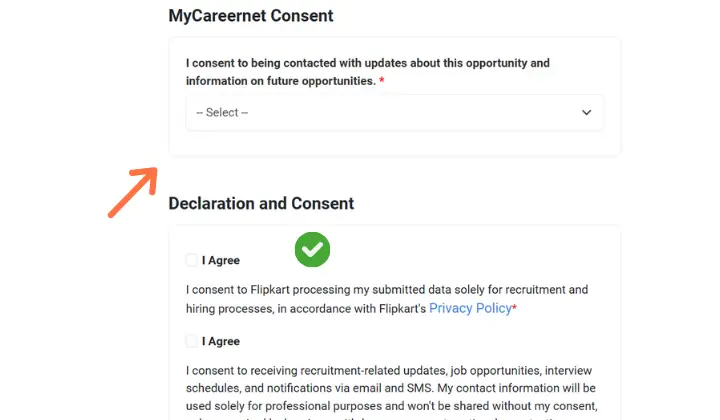Click the word 'Flipkart's' before Privacy Policy

403,308
